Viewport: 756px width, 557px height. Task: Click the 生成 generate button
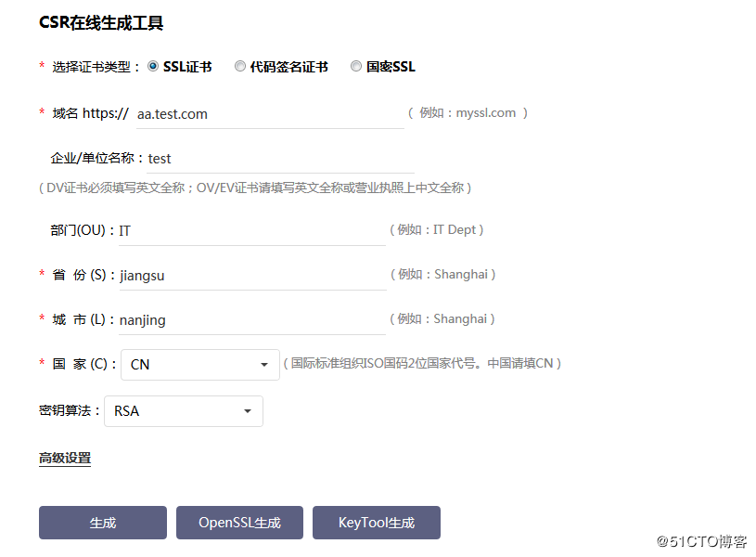(102, 522)
